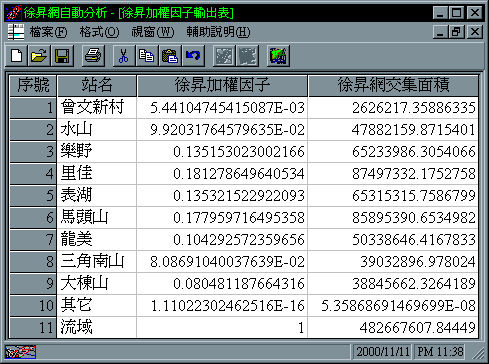Select row header number 1
Viewport: 489px width, 364px height.
[x=33, y=108]
